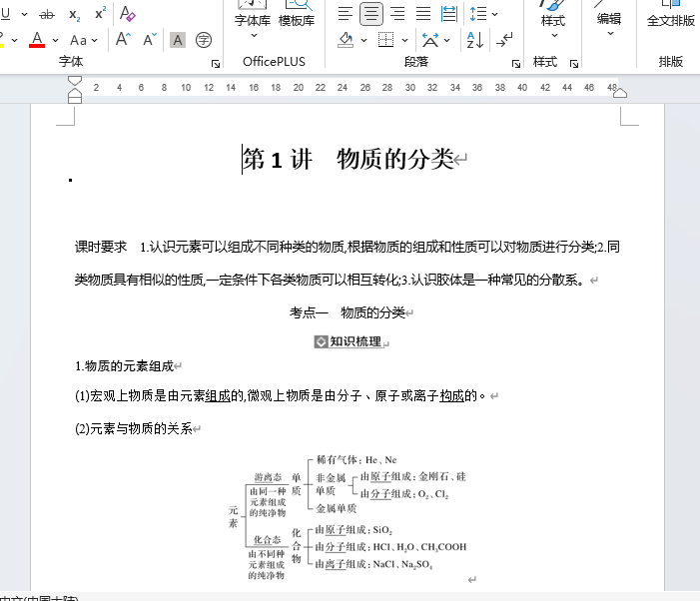This screenshot has width=700, height=601.
Task: Apply red font color
Action: [x=37, y=40]
